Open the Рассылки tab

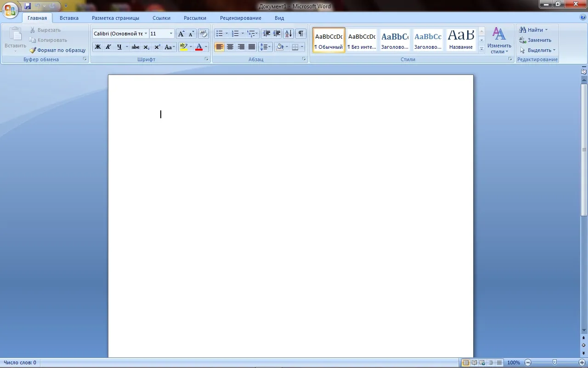(x=195, y=18)
